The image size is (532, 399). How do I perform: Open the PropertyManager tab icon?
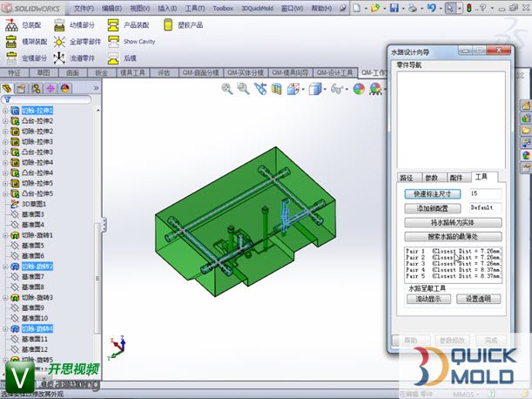[21, 88]
